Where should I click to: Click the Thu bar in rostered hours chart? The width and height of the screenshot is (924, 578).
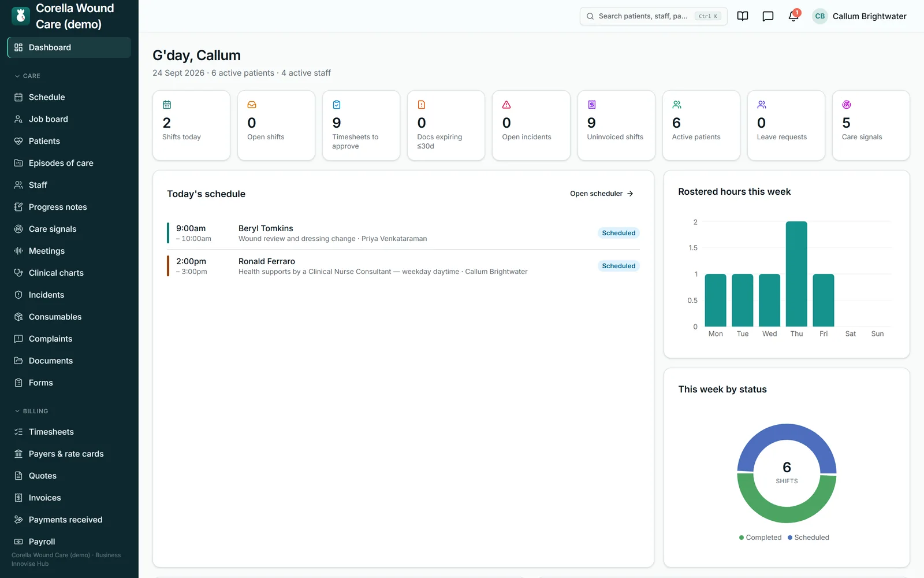click(796, 274)
